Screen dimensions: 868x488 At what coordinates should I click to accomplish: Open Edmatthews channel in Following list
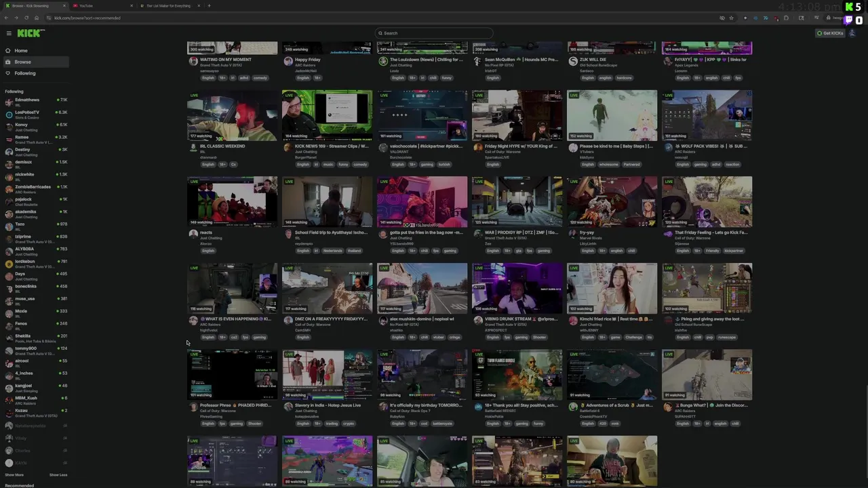pos(35,102)
